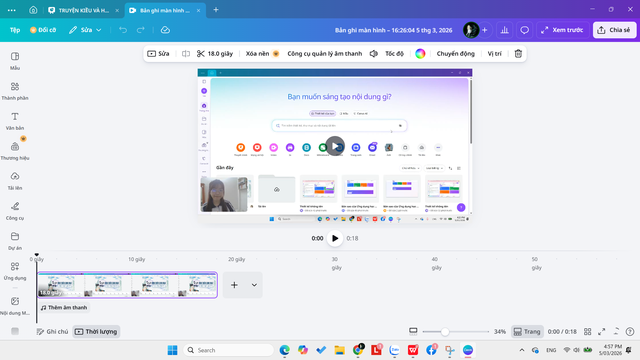Toggle Thời lượng timeline view

(x=96, y=331)
